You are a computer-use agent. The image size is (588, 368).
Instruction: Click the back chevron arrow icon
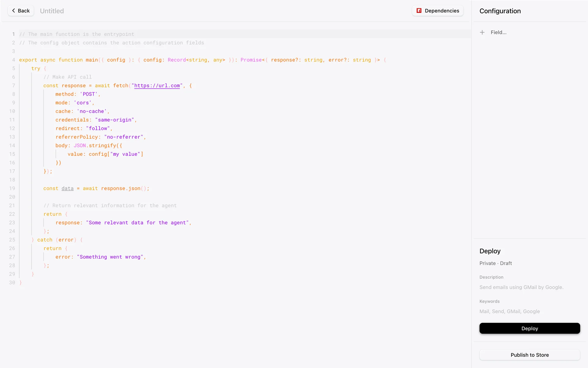click(x=13, y=11)
